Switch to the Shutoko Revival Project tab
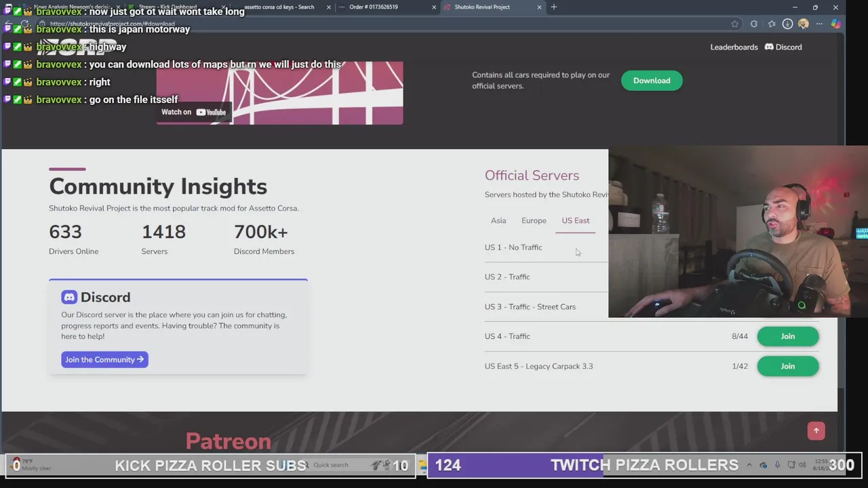Screen dimensions: 868x488 pos(482,7)
